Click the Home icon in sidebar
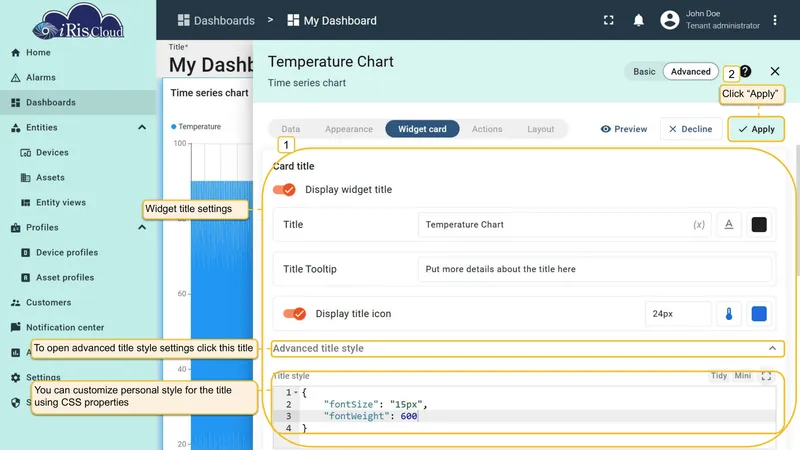Screen dimensions: 800x450 15,53
